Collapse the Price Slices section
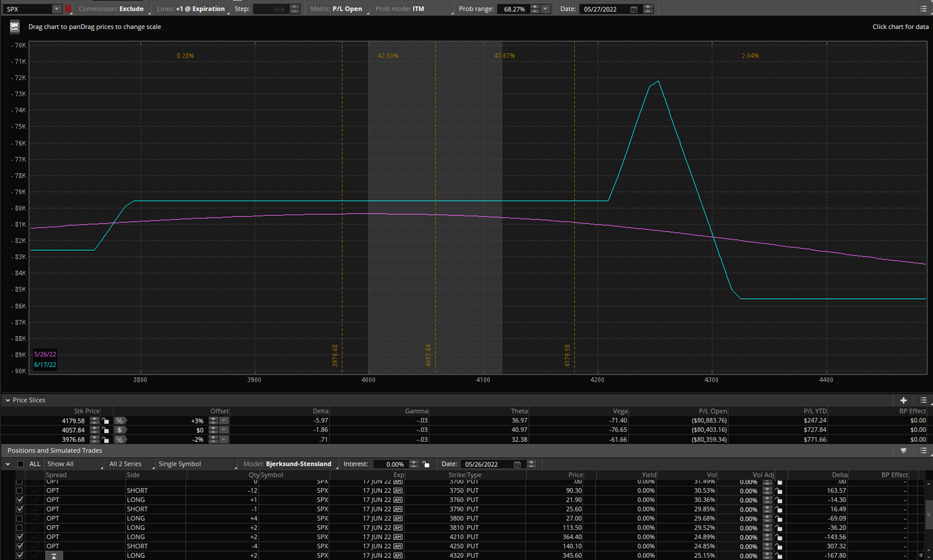The height and width of the screenshot is (560, 933). [x=8, y=400]
